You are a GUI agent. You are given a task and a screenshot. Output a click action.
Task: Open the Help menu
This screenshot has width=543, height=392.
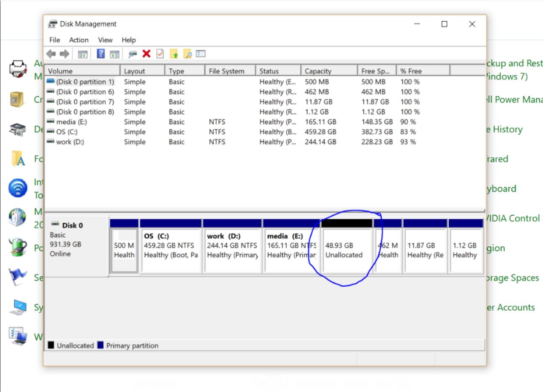(129, 40)
